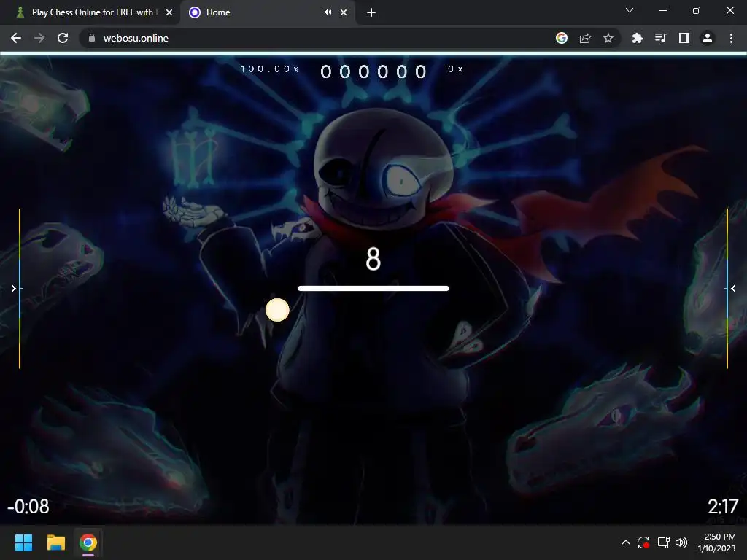Show hidden system tray icons

point(626,542)
